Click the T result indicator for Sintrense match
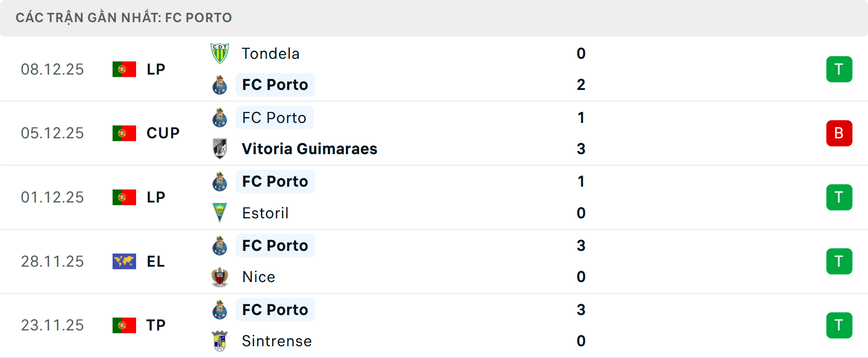 pyautogui.click(x=840, y=325)
